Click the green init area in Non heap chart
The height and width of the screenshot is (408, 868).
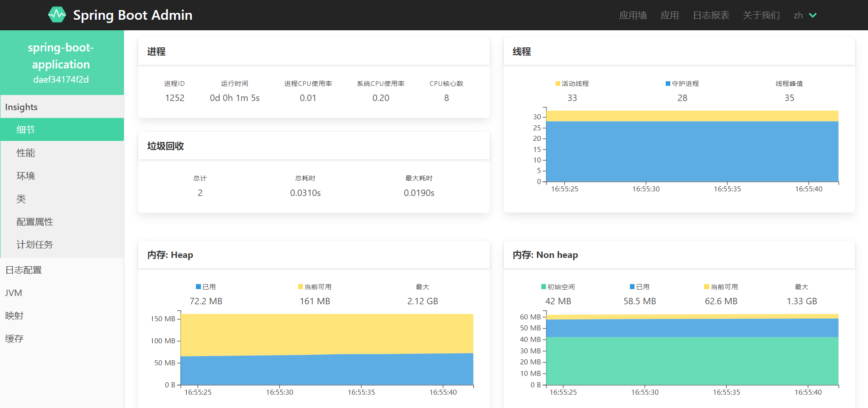(693, 361)
